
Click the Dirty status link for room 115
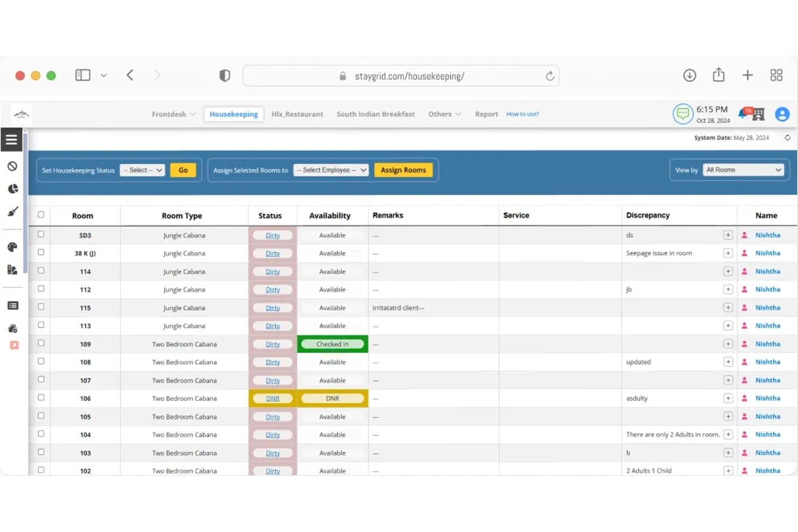tap(273, 308)
